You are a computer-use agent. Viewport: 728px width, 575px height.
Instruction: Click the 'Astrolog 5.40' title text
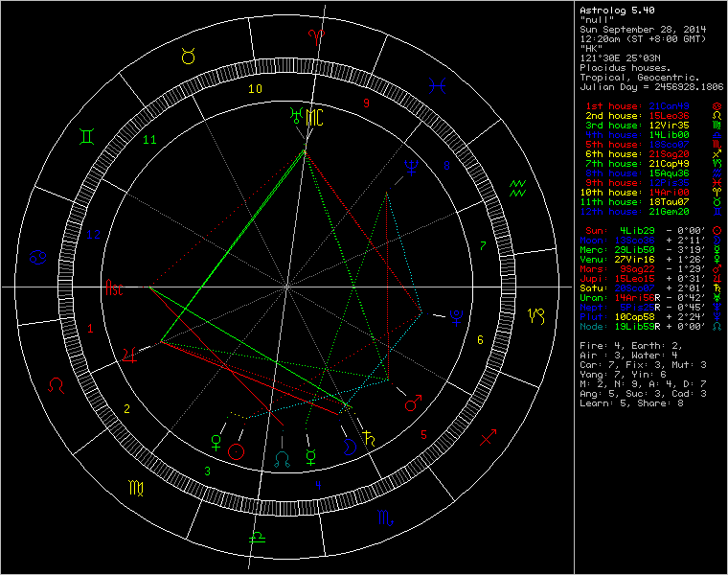tap(617, 11)
